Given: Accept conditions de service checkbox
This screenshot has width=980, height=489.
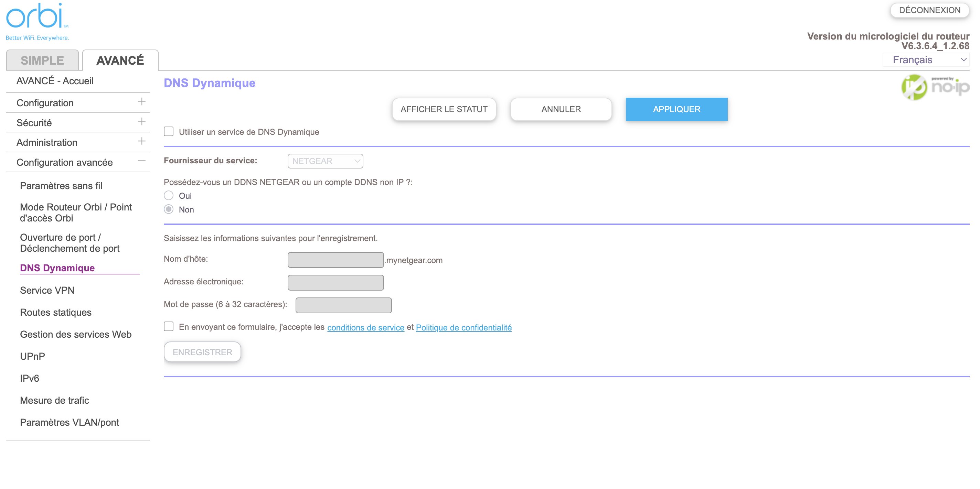Looking at the screenshot, I should pyautogui.click(x=169, y=326).
